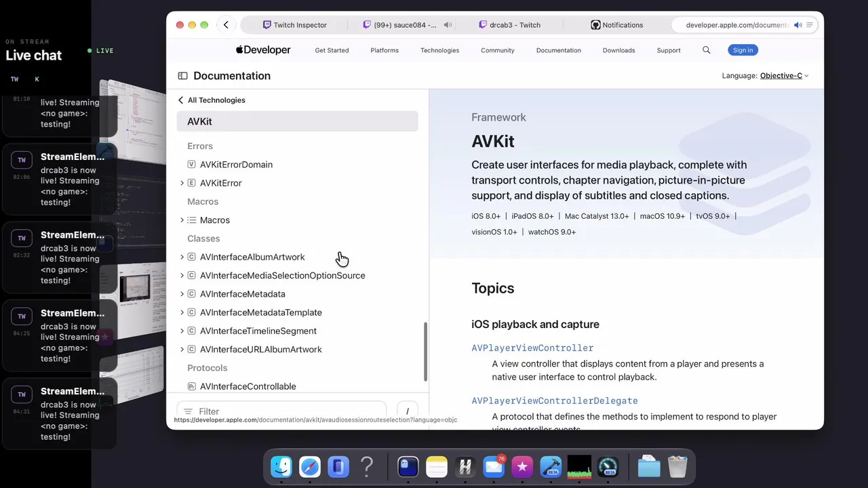Expand AVInterfaceTimelineSegment disclosure arrow
868x488 pixels.
tap(182, 331)
